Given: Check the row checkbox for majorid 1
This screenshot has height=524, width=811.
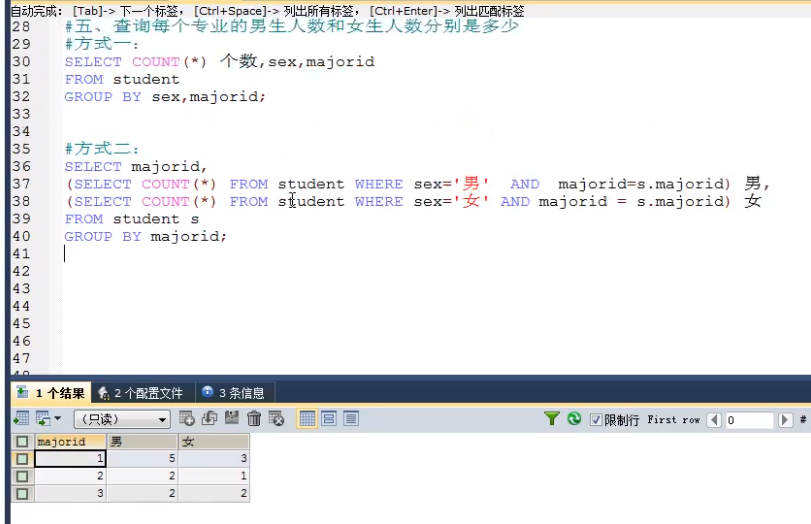Looking at the screenshot, I should coord(22,459).
